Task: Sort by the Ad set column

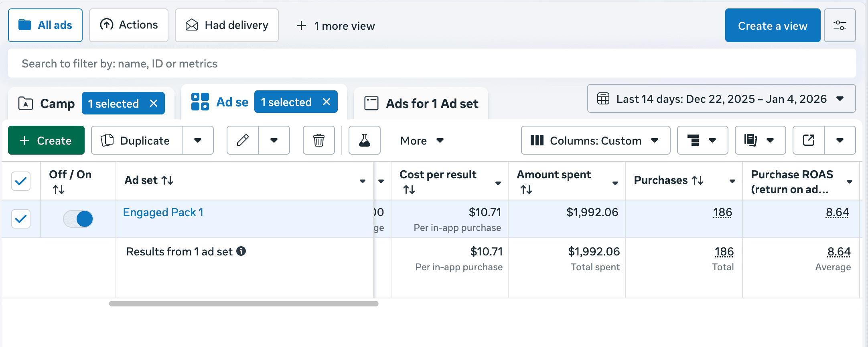Action: (167, 180)
